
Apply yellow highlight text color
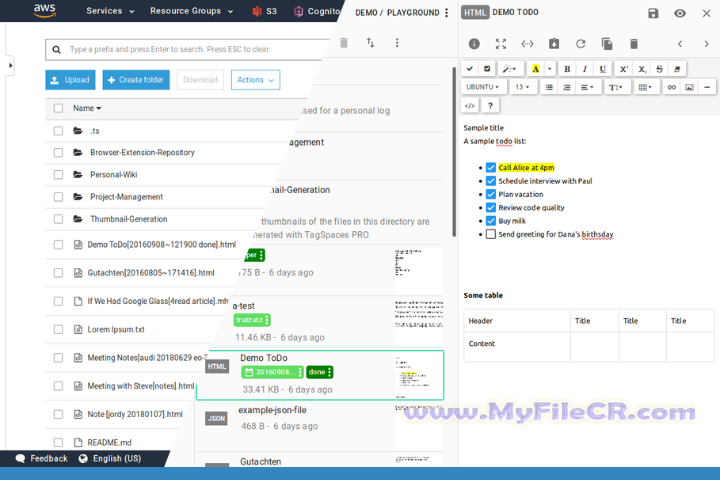[535, 69]
